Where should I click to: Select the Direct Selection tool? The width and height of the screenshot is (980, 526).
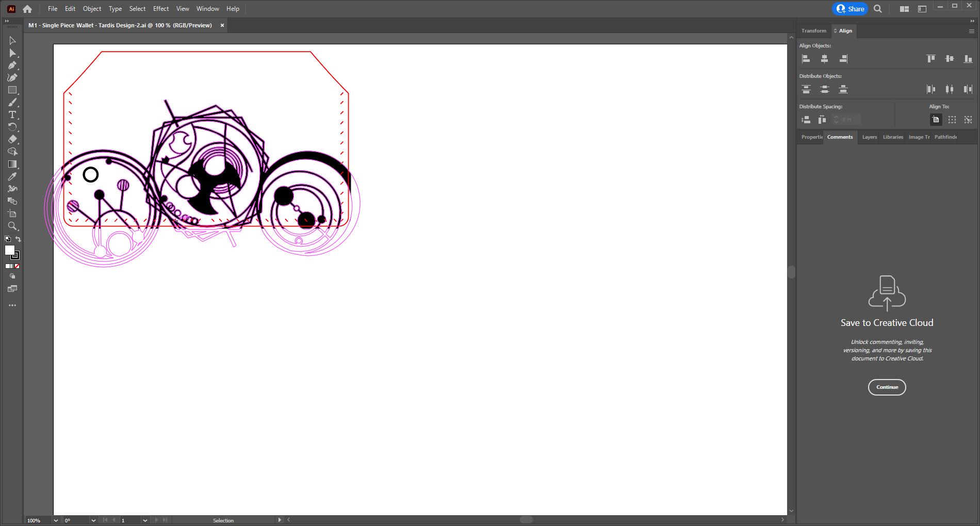coord(12,53)
